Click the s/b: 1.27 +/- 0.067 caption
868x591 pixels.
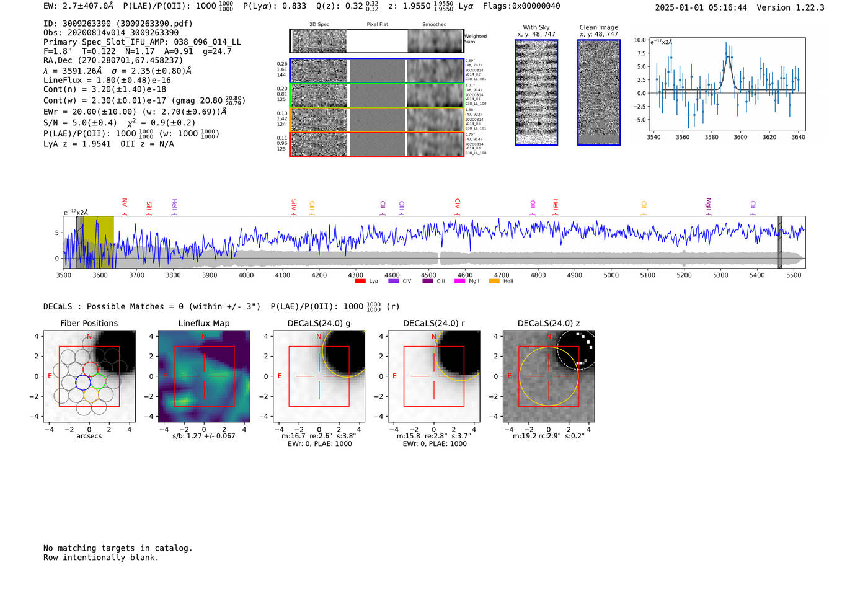(x=204, y=436)
